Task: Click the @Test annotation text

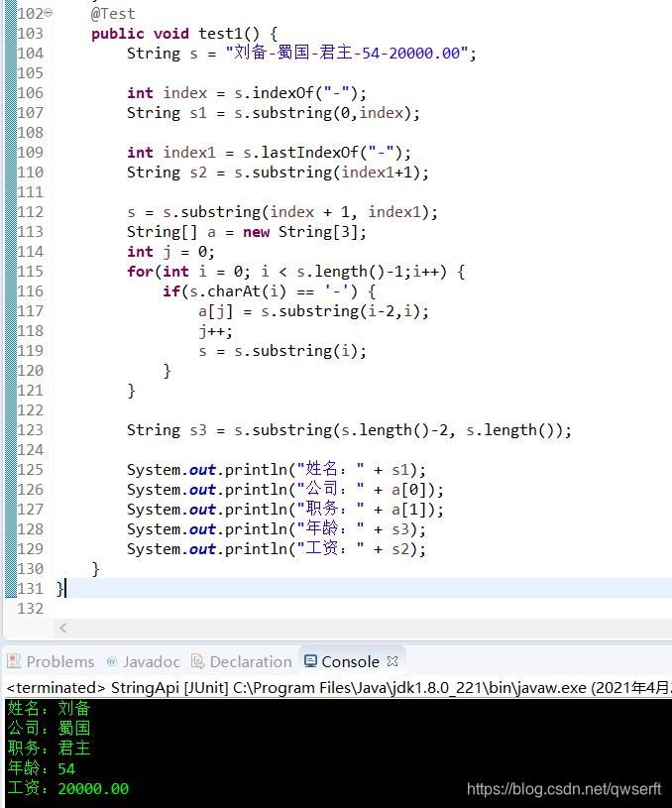Action: pyautogui.click(x=113, y=14)
